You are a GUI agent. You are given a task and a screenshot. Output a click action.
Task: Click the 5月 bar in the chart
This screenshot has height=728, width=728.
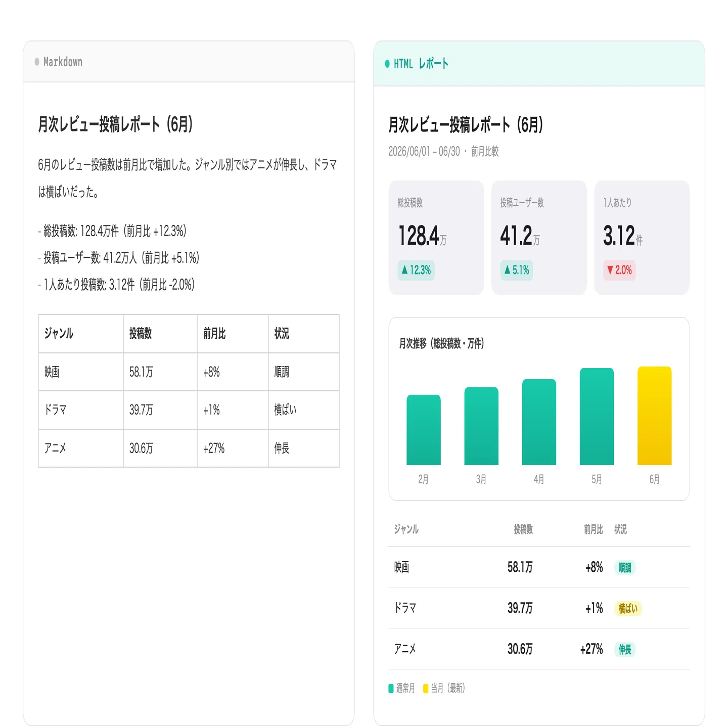[597, 417]
